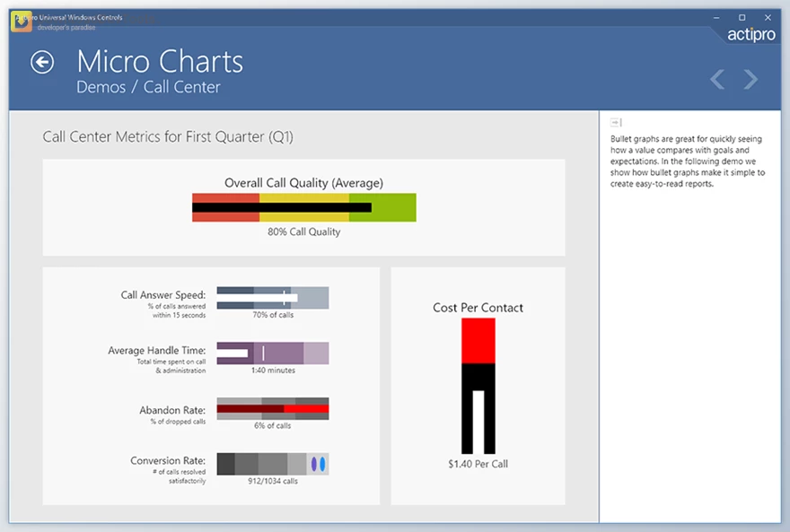Select the Average Handle Time bullet graph
Screen dimensions: 790x532
pyautogui.click(x=273, y=353)
